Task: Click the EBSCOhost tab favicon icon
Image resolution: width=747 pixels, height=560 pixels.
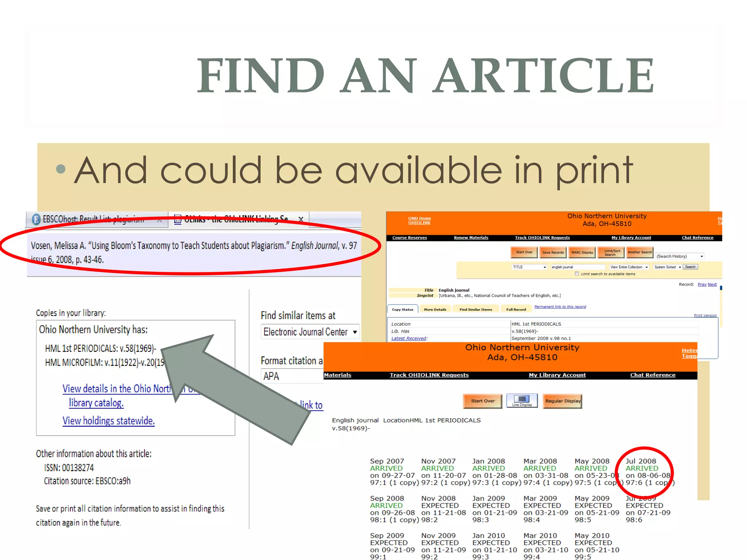Action: [36, 219]
